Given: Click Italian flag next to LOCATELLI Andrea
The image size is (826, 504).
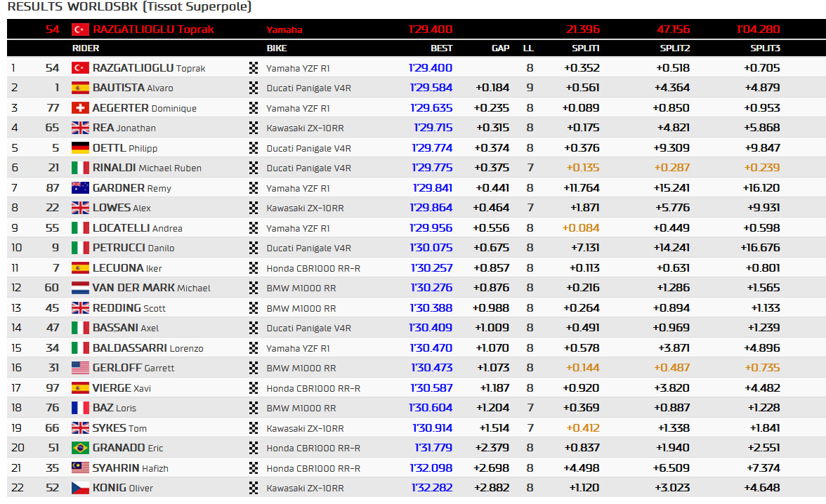Looking at the screenshot, I should point(80,228).
